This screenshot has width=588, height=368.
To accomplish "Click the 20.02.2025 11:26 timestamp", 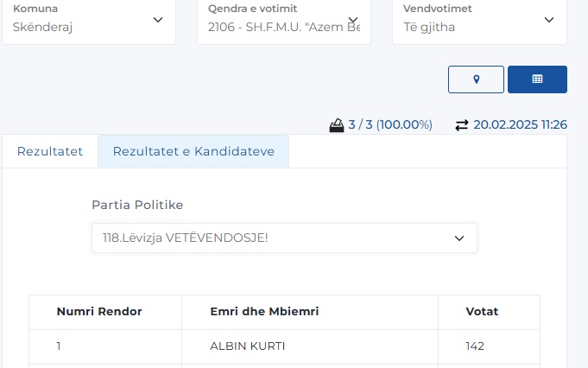I will tap(520, 125).
